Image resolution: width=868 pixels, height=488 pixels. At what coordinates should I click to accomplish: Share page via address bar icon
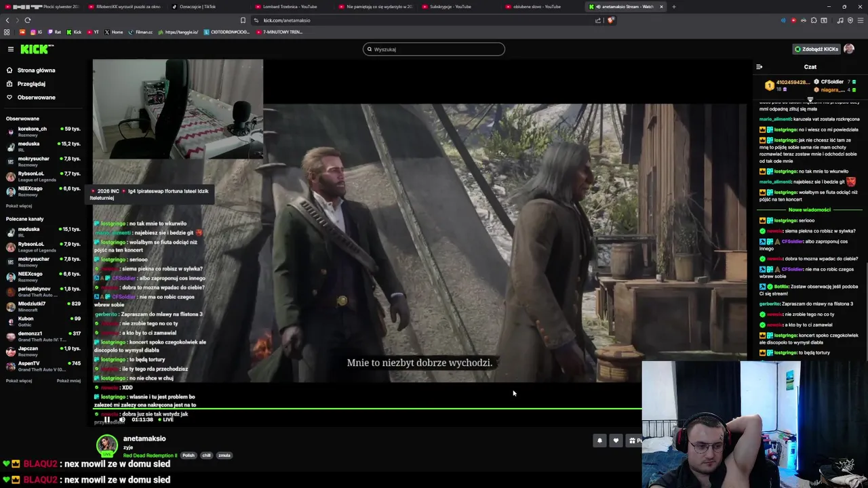pos(598,20)
